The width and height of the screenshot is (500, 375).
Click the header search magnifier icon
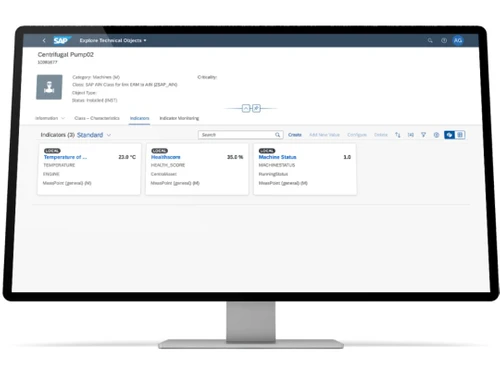(430, 40)
